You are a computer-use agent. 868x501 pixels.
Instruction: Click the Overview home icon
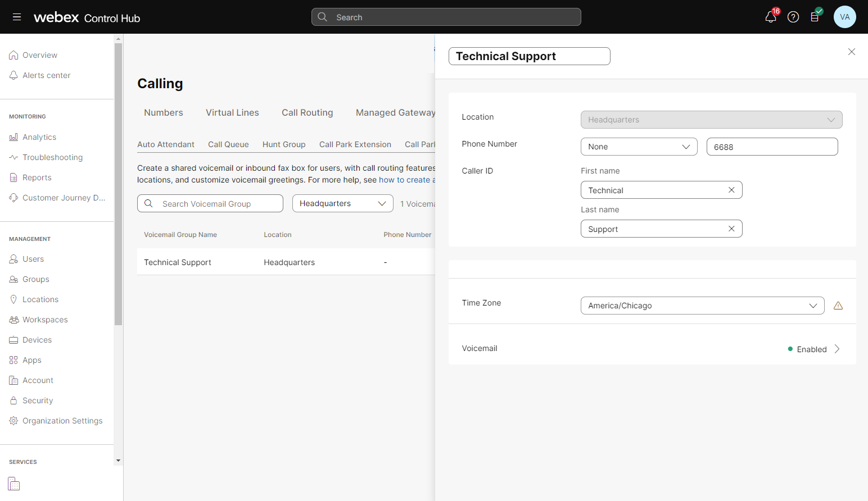[x=13, y=55]
